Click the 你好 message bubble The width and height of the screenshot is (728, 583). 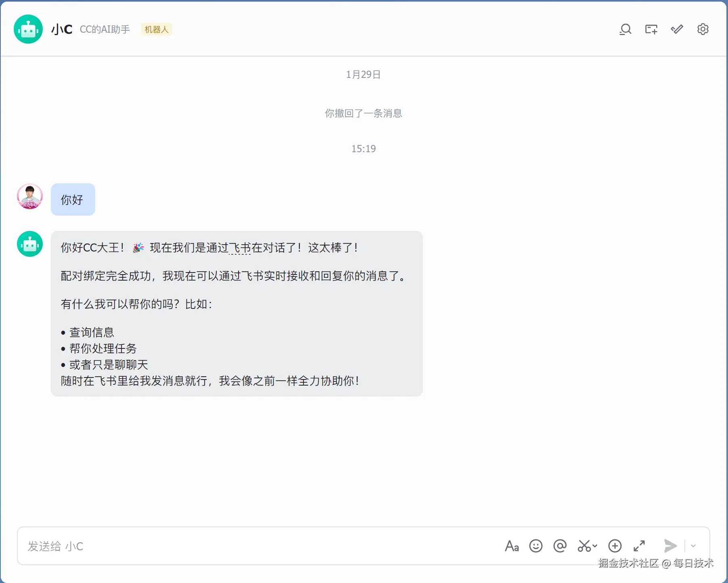pos(73,199)
